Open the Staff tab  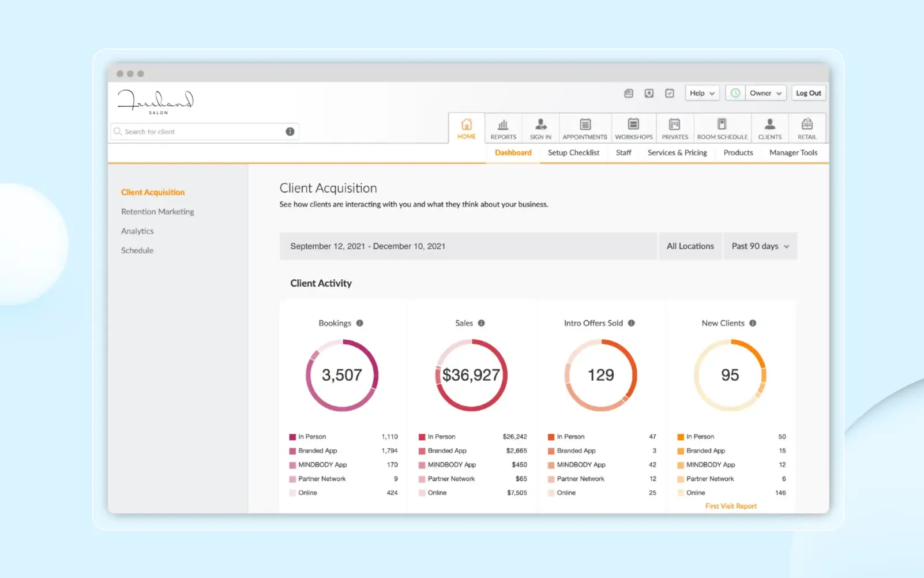pyautogui.click(x=623, y=153)
